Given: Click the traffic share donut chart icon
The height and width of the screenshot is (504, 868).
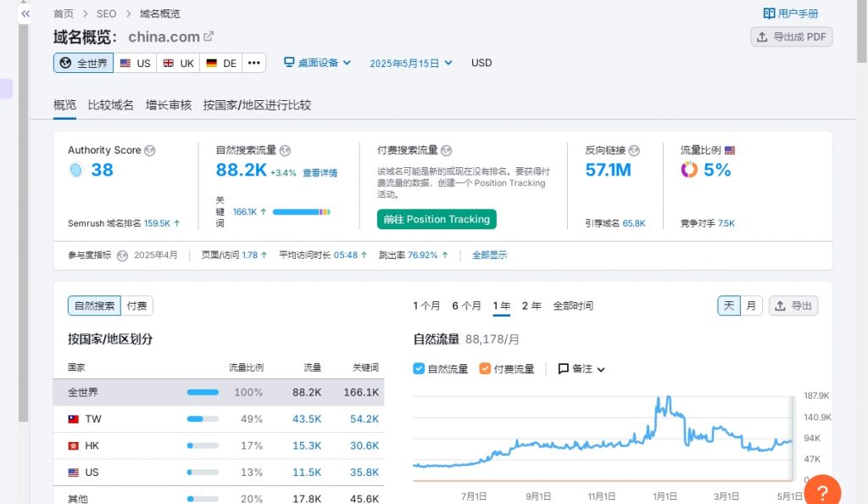Looking at the screenshot, I should 689,170.
